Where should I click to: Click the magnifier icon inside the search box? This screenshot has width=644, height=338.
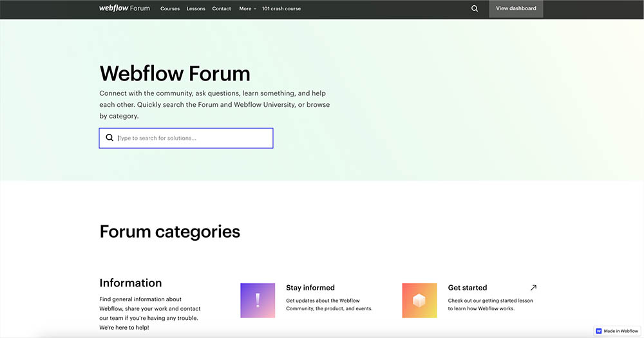[109, 138]
